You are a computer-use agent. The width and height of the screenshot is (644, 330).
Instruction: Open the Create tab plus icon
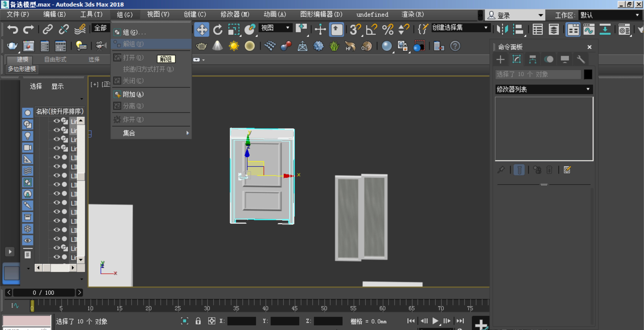coord(500,60)
